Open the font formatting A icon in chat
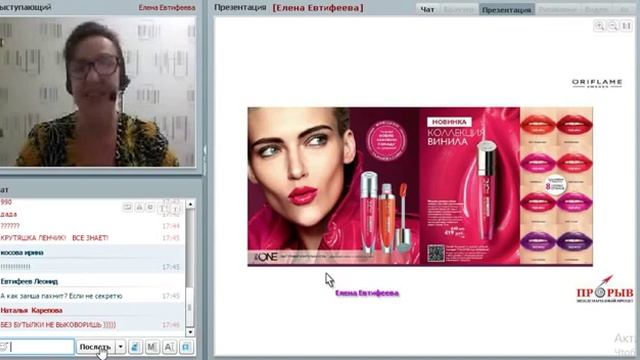 [169, 347]
